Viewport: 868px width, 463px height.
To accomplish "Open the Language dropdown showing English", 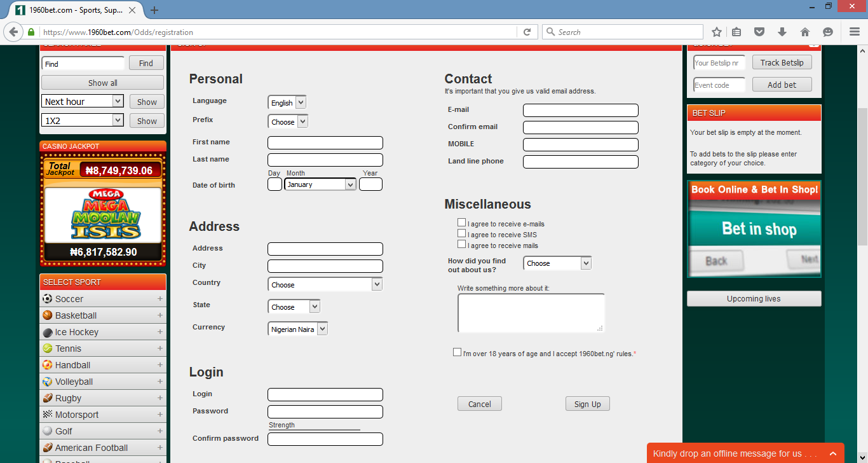I will pyautogui.click(x=287, y=102).
